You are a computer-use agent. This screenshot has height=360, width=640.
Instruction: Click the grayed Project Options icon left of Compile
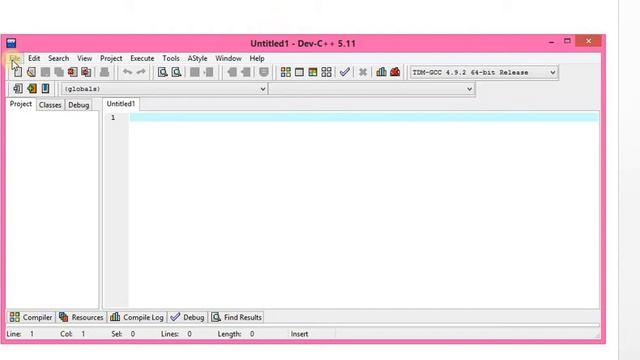[x=264, y=72]
